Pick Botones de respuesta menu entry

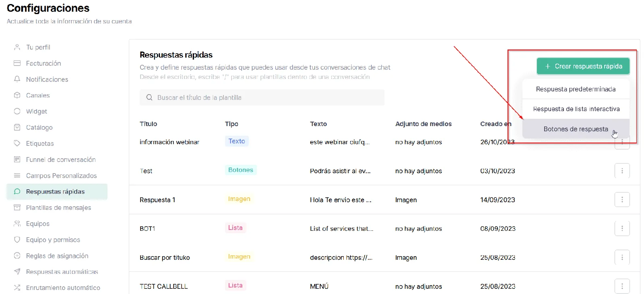pyautogui.click(x=576, y=129)
